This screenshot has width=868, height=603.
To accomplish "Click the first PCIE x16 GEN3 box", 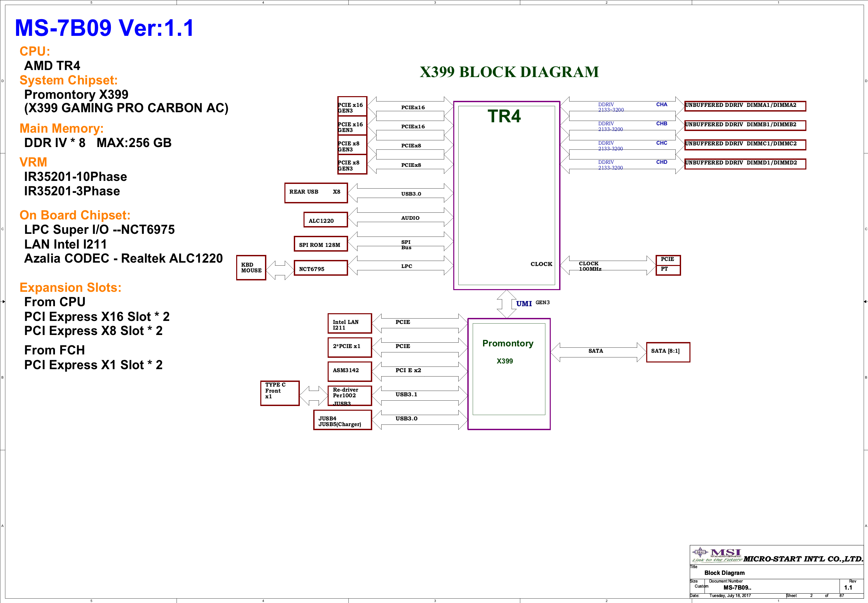I will click(352, 107).
